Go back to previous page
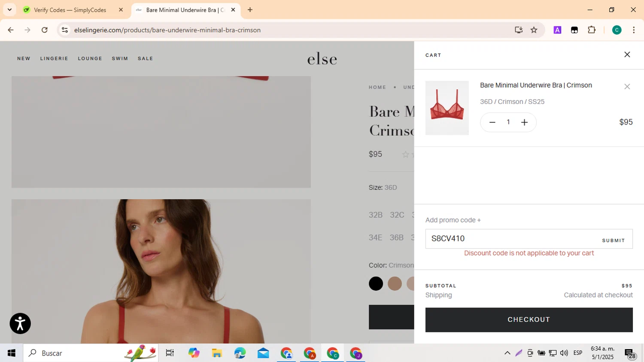Image resolution: width=644 pixels, height=362 pixels. click(x=11, y=30)
